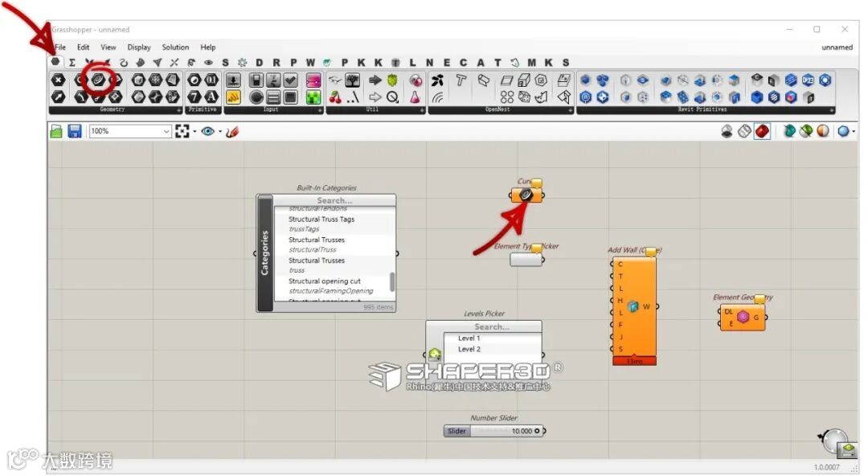Enable red shaded preview mode
The width and height of the screenshot is (868, 476).
tap(762, 131)
